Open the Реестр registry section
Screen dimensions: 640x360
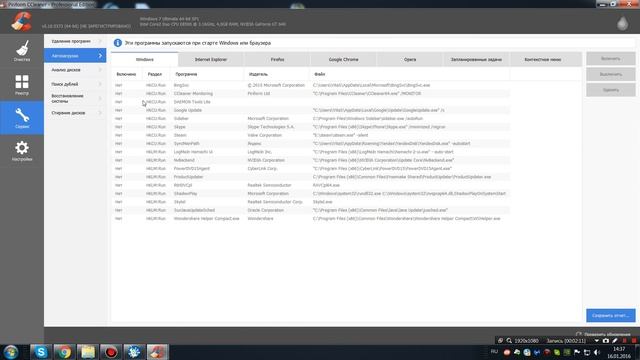22,84
